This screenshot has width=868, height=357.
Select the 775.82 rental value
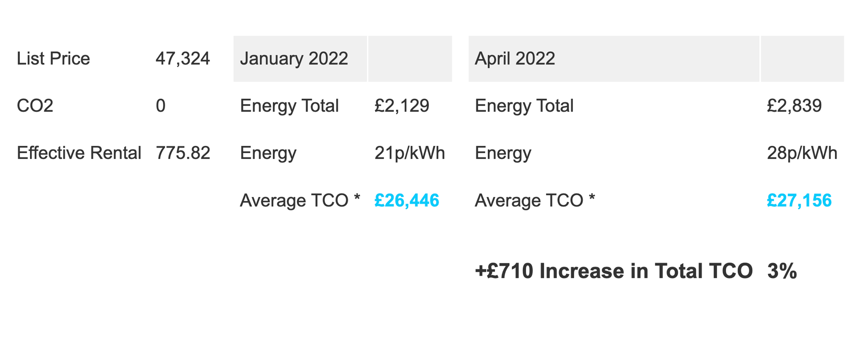[x=183, y=153]
